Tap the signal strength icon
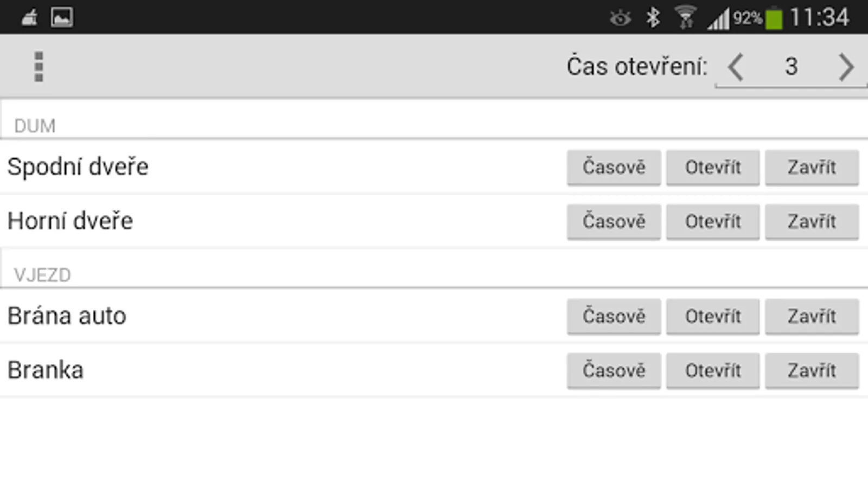The height and width of the screenshot is (488, 868). click(x=718, y=20)
